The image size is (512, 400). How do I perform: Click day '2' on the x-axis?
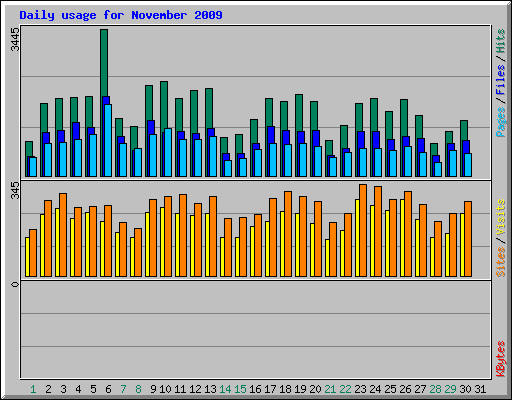pos(48,389)
